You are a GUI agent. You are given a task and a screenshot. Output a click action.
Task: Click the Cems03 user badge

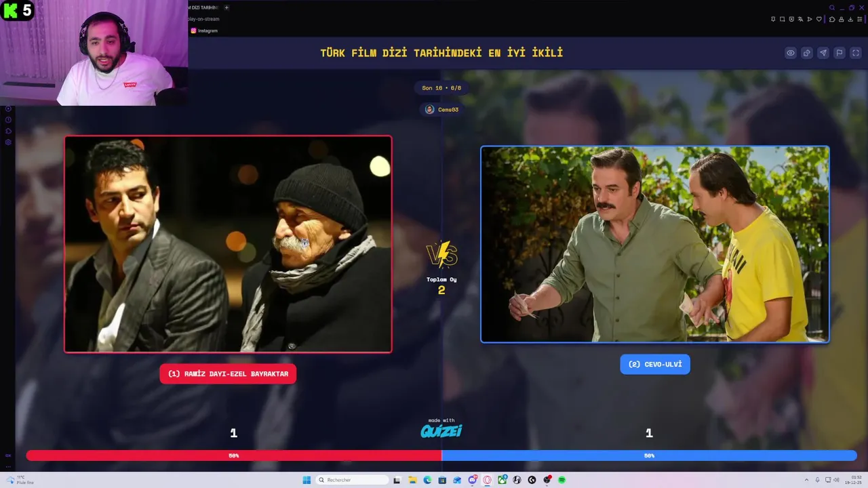(442, 109)
